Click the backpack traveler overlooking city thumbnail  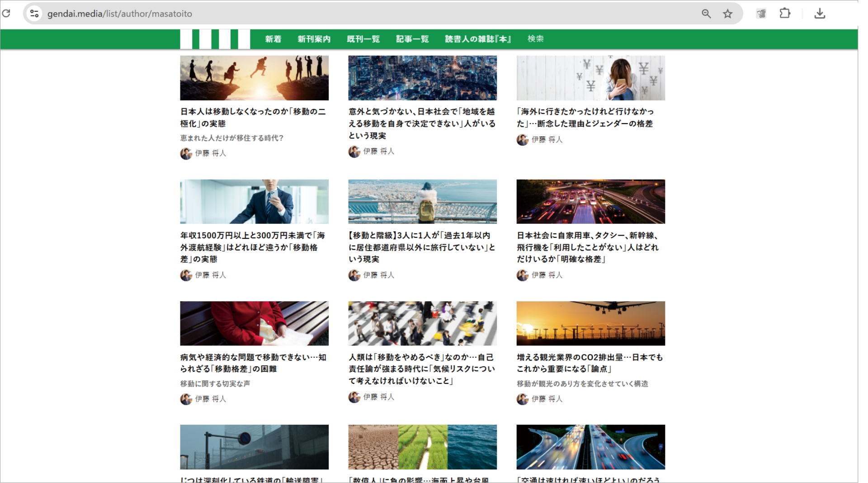click(422, 202)
